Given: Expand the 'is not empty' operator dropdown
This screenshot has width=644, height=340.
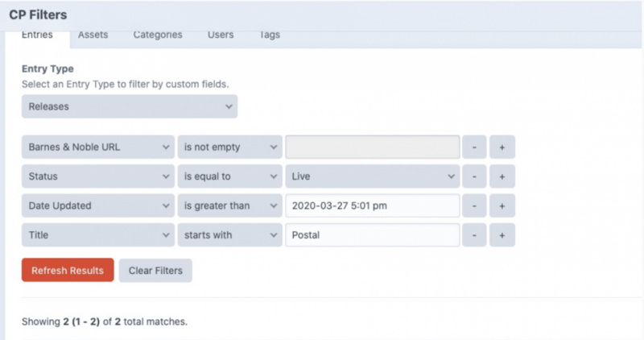Looking at the screenshot, I should coord(229,147).
